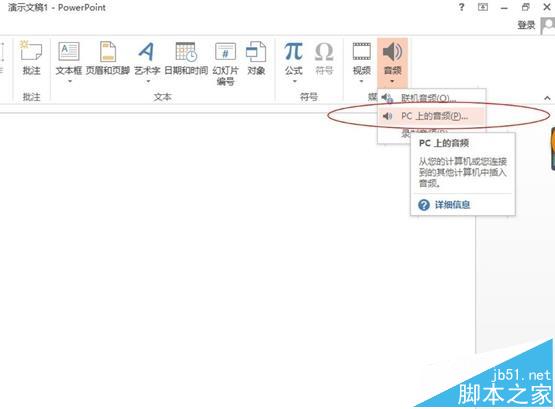Open PowerPoint help question mark

[461, 7]
